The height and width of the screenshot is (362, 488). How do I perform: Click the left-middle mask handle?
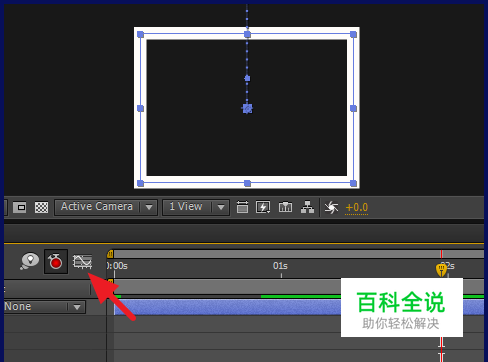[141, 108]
